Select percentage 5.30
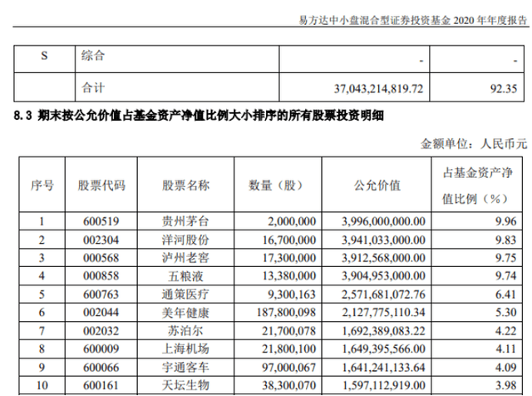 coord(506,312)
